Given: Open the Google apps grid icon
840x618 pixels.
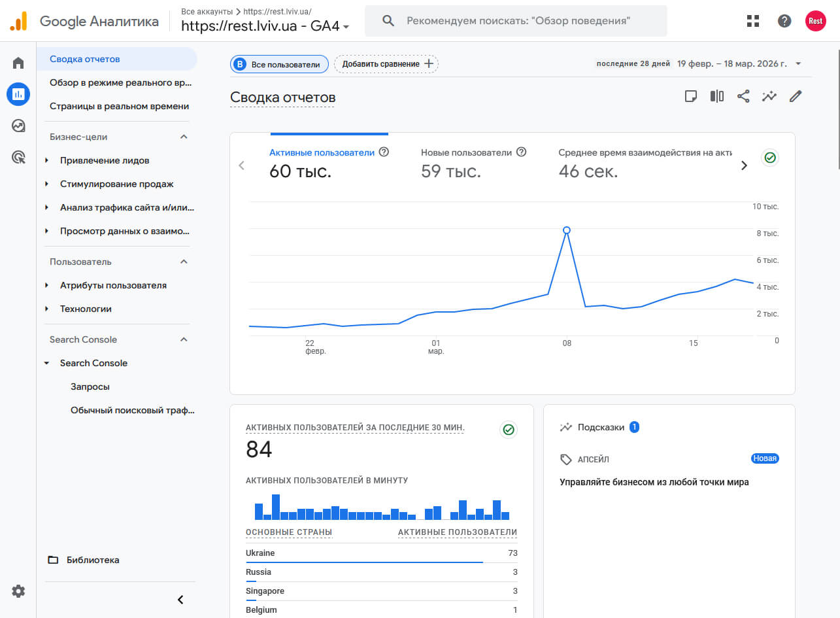Looking at the screenshot, I should point(753,21).
